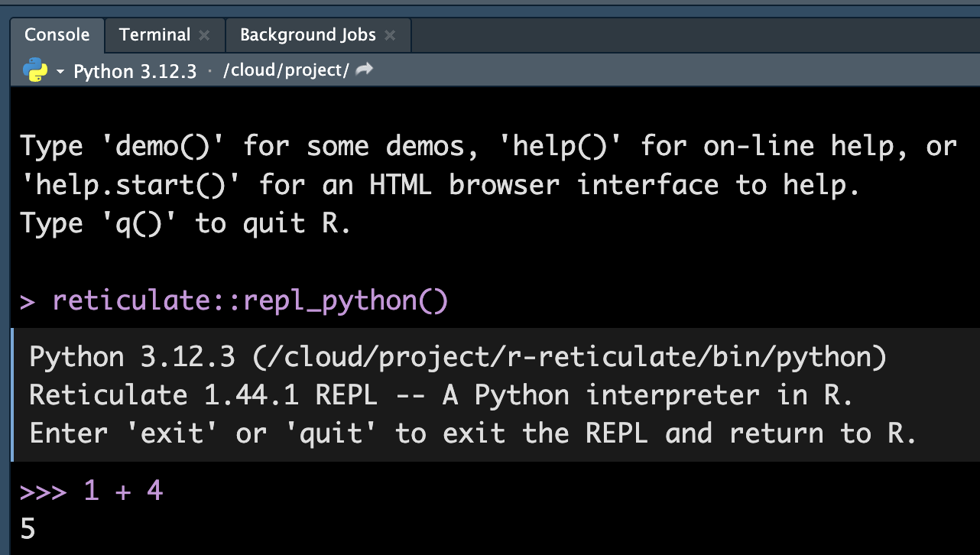This screenshot has width=980, height=555.
Task: Click the Python 3.12.3 version label
Action: pos(135,72)
